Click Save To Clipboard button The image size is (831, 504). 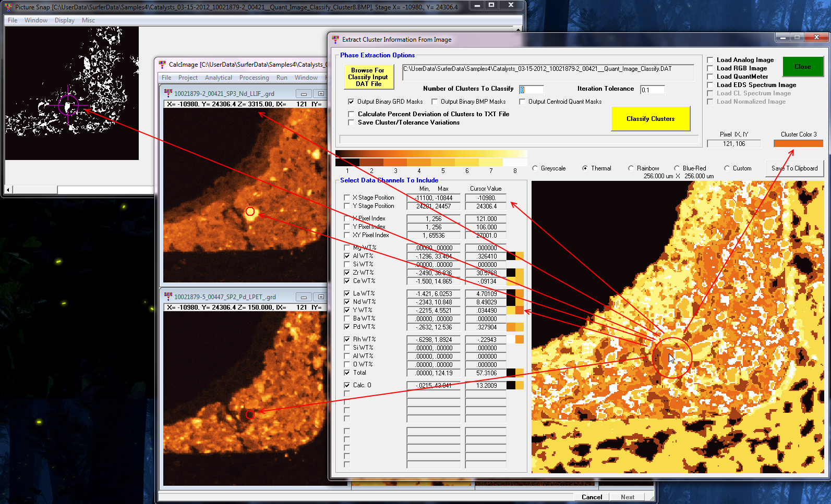click(794, 168)
